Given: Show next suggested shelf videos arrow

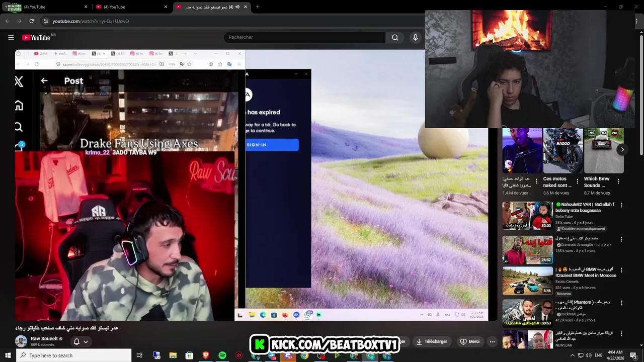Looking at the screenshot, I should [x=622, y=149].
